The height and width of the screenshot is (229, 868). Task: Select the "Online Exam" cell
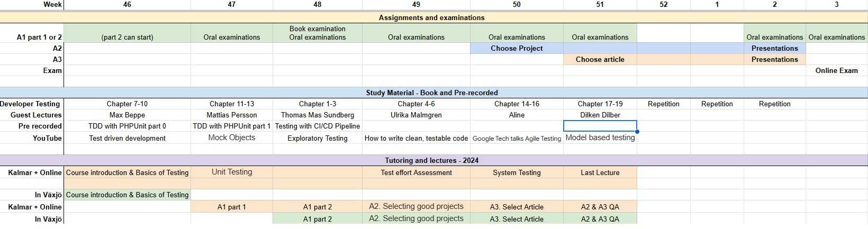(836, 70)
